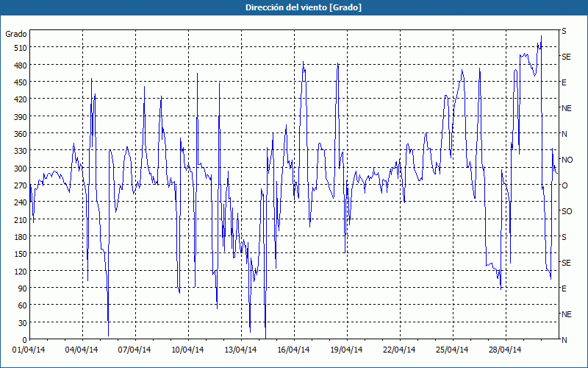Click the 300 y-axis tick label

coord(21,168)
